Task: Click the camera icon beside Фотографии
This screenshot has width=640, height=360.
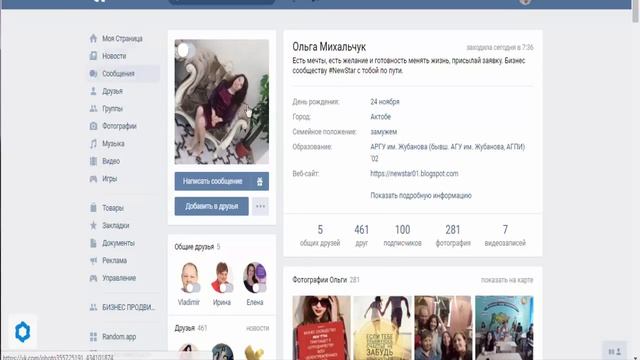Action: (x=93, y=126)
